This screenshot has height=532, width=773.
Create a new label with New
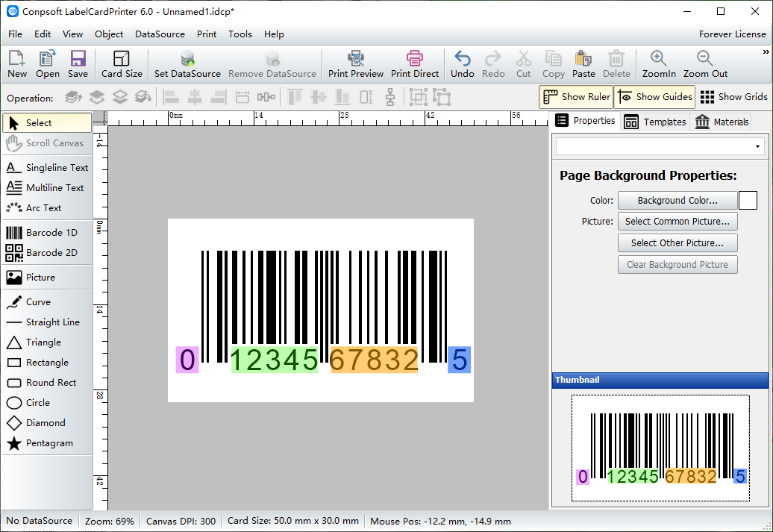point(16,64)
